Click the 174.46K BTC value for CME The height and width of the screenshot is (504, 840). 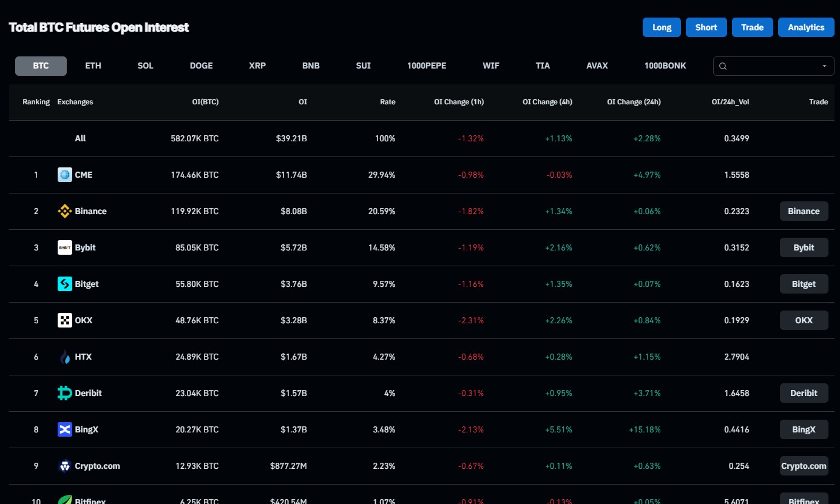click(195, 175)
